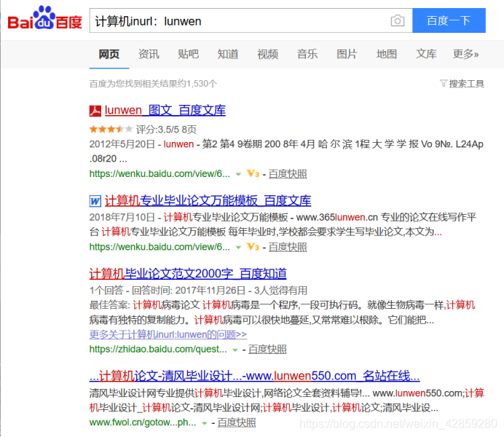
Task: Switch to the 视频 tab
Action: (x=268, y=54)
